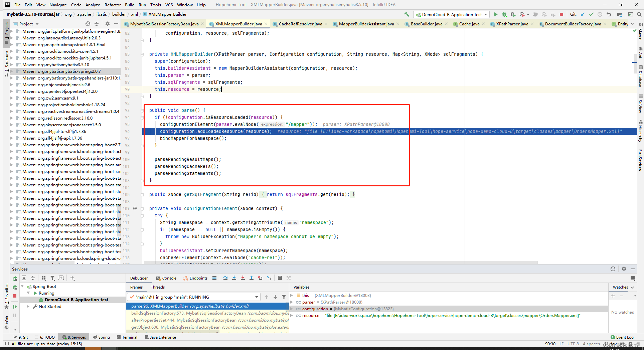Switch to the Console tab in debugger
The width and height of the screenshot is (644, 350).
coord(166,278)
